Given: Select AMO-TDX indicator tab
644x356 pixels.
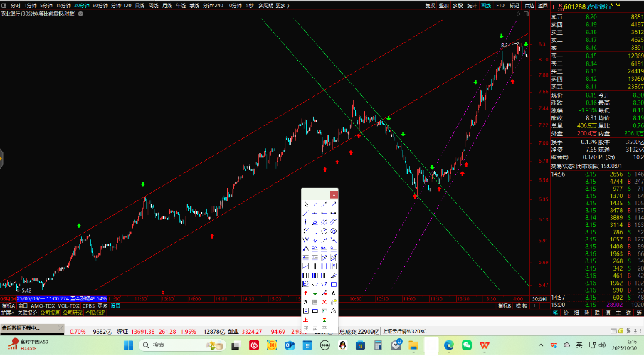Looking at the screenshot, I should coord(43,306).
